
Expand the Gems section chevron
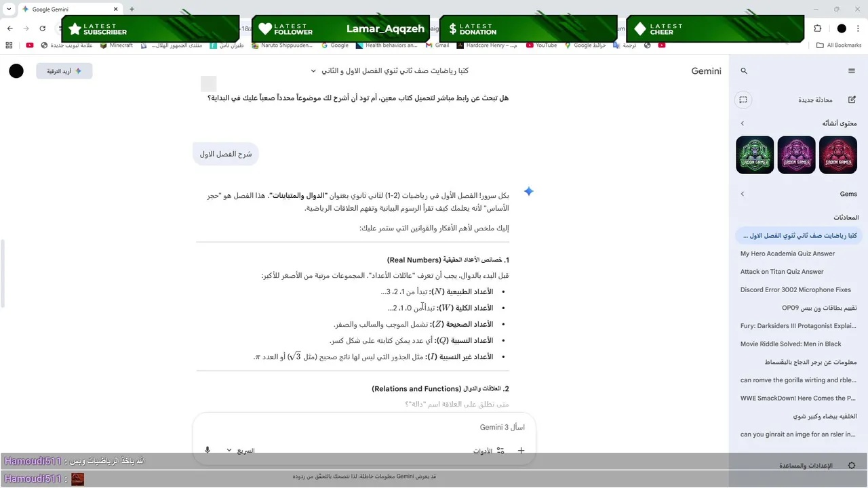tap(742, 194)
